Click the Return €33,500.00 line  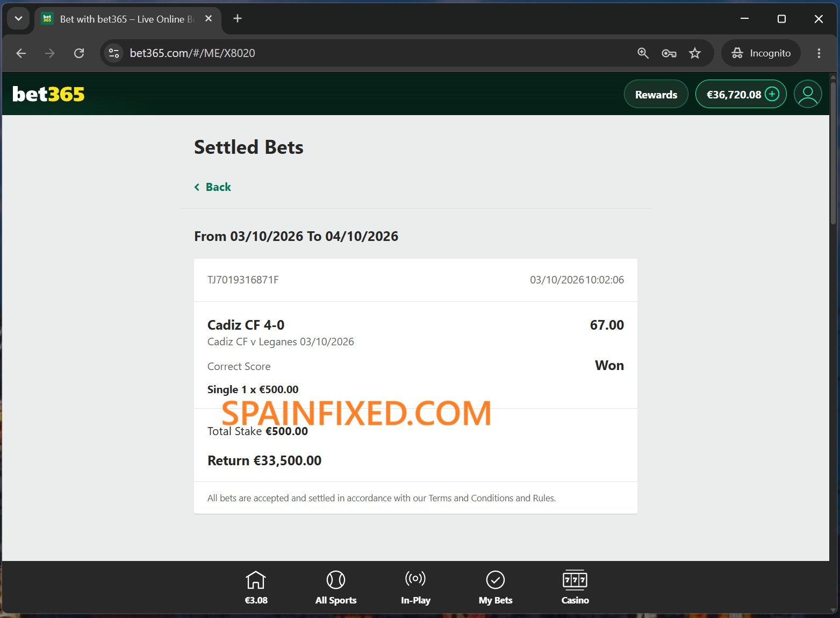point(264,461)
